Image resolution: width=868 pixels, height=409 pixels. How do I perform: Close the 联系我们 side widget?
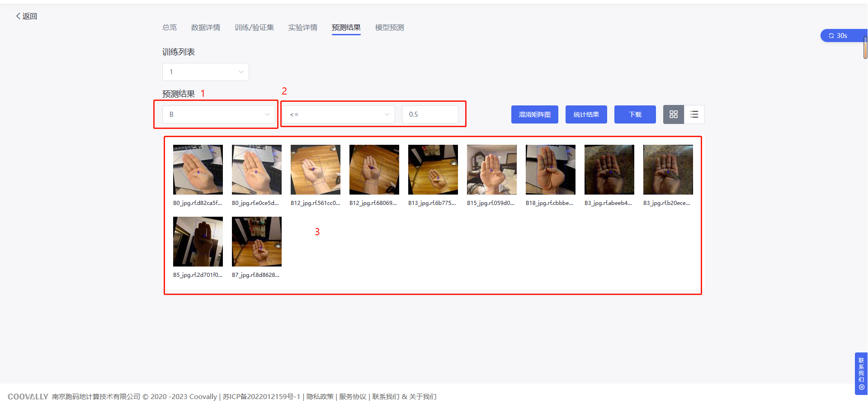pyautogui.click(x=862, y=387)
